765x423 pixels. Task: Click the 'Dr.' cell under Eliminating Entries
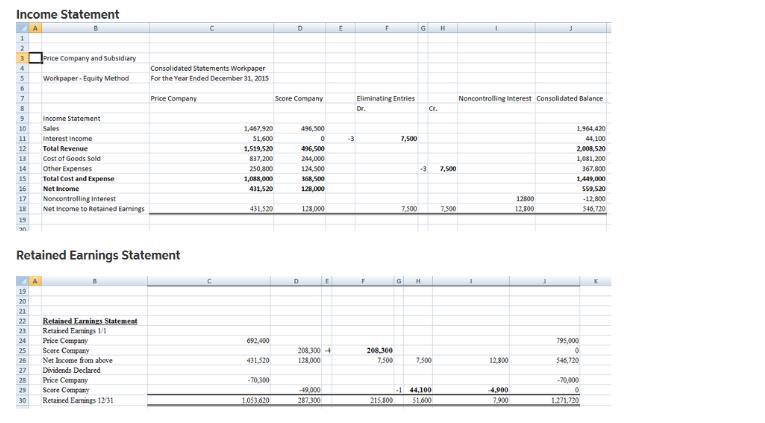pyautogui.click(x=361, y=108)
